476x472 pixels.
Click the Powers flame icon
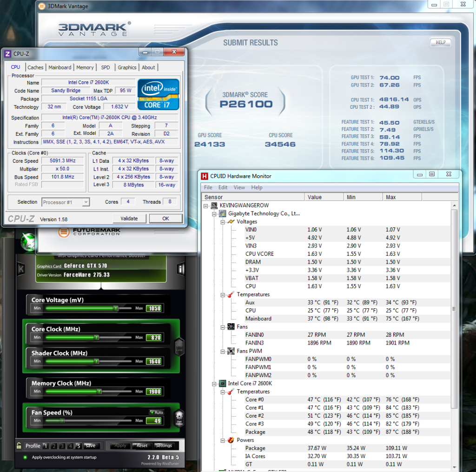pos(231,440)
